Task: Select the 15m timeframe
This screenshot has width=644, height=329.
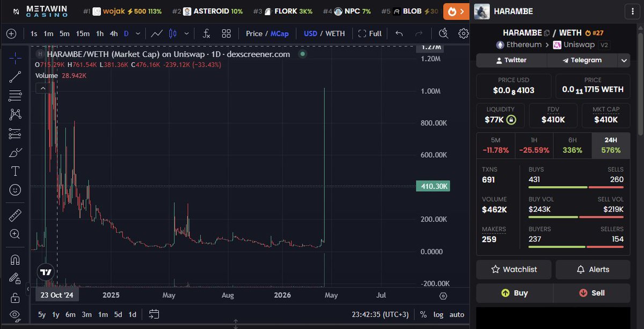Action: (83, 34)
